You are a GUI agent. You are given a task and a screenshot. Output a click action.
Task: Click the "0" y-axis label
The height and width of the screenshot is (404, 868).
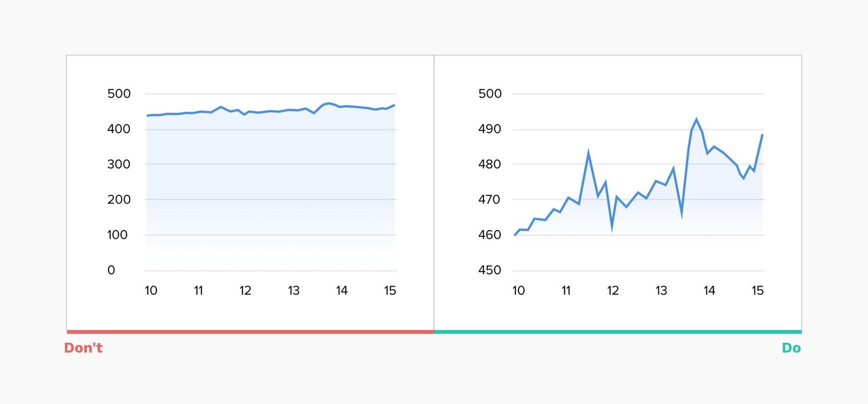(111, 270)
